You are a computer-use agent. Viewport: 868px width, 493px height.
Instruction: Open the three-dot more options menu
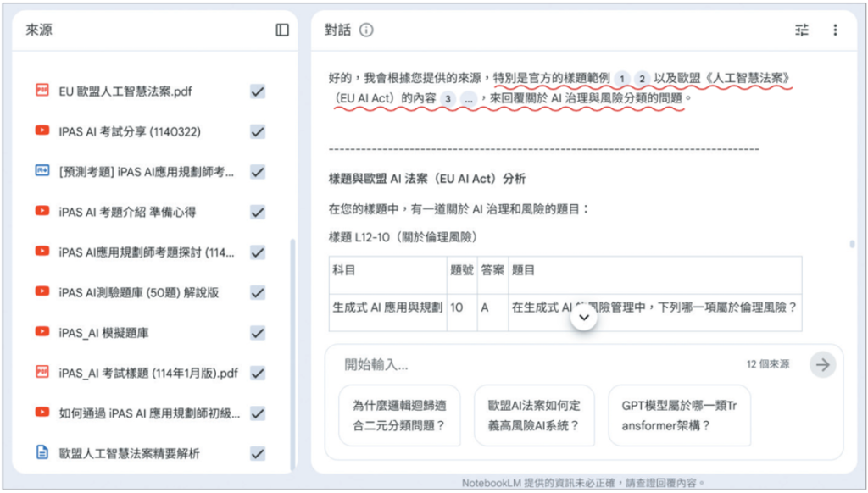pyautogui.click(x=835, y=30)
